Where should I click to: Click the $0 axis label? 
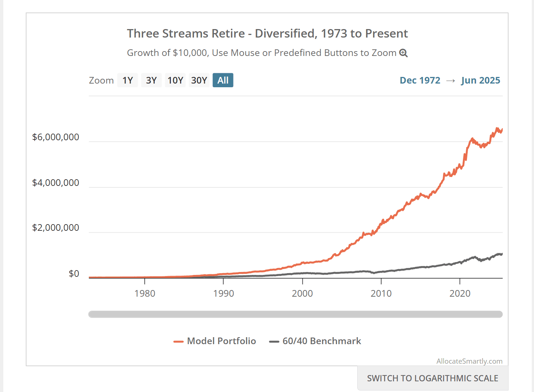click(x=74, y=273)
